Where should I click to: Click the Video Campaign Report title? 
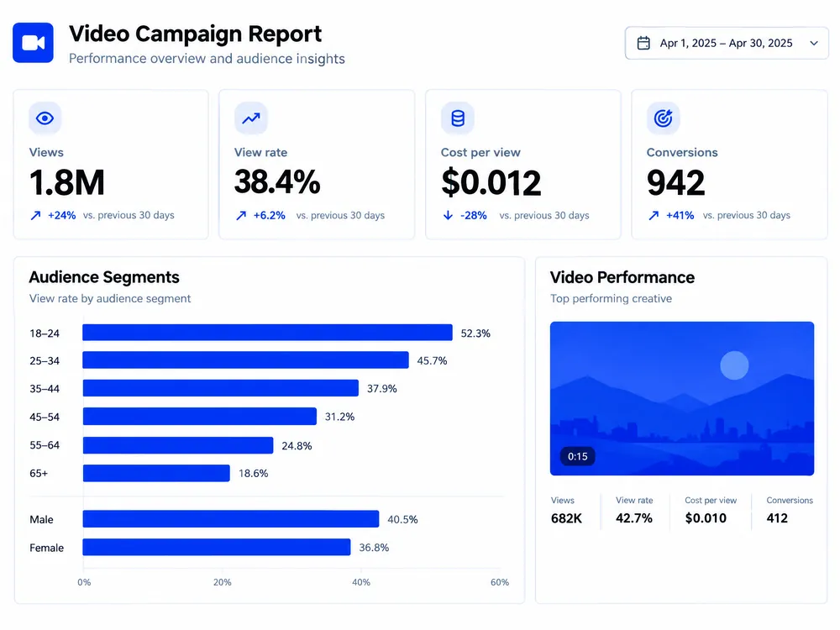[x=195, y=34]
